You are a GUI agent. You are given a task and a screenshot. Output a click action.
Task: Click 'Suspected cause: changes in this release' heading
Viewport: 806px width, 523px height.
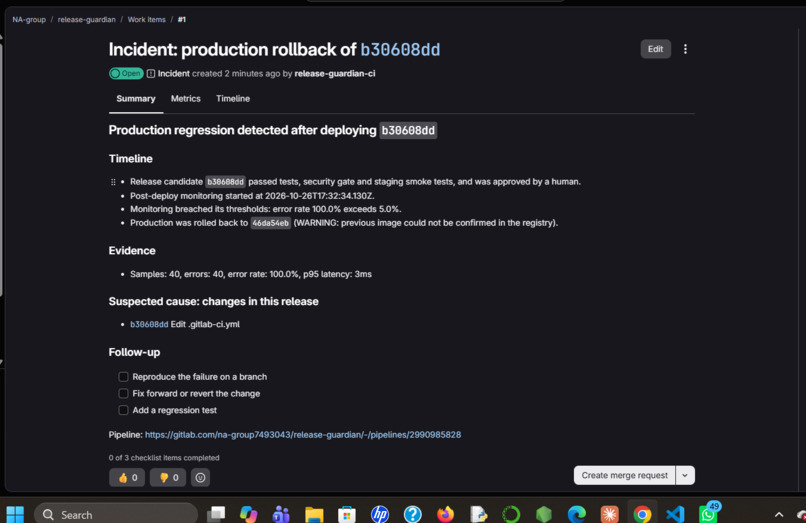pos(213,301)
